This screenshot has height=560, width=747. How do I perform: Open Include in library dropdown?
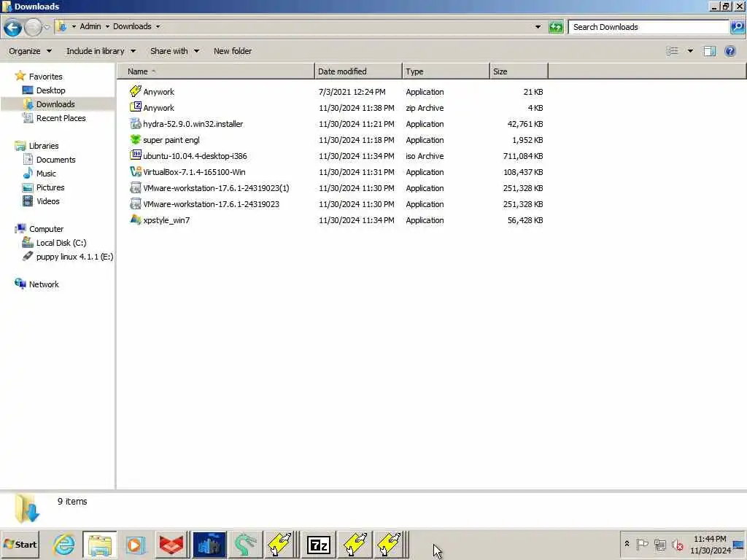(101, 51)
